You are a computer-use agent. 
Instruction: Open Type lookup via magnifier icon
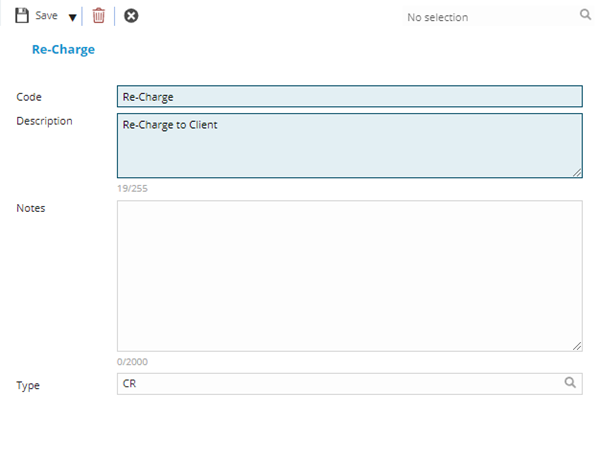570,383
